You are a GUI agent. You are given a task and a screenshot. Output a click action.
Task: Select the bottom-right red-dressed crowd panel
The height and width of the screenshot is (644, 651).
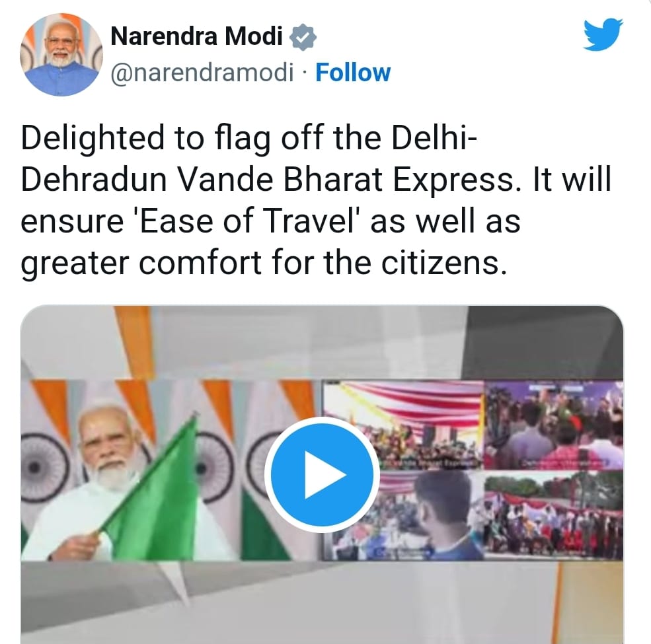pos(555,515)
